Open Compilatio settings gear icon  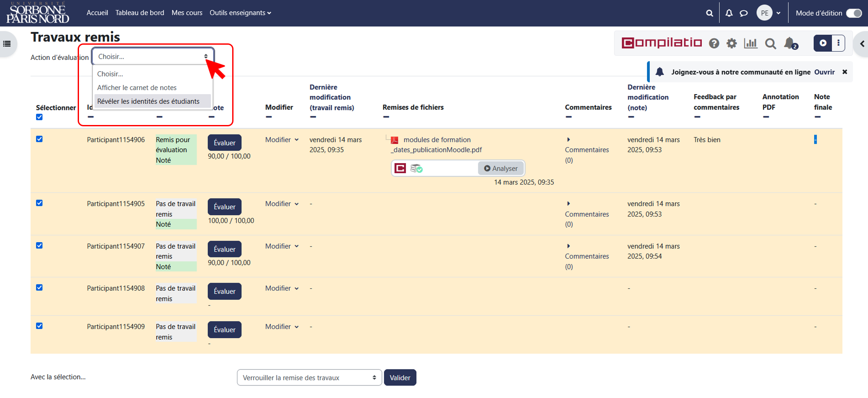(x=732, y=43)
